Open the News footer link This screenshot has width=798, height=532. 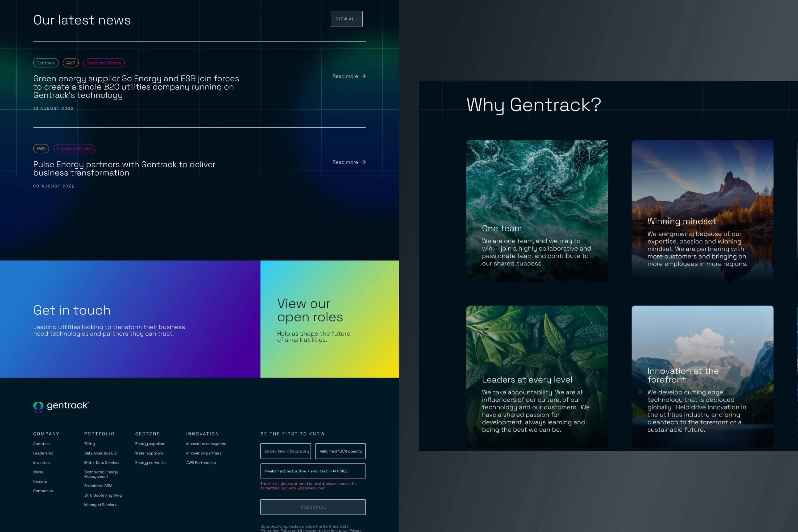[x=38, y=472]
